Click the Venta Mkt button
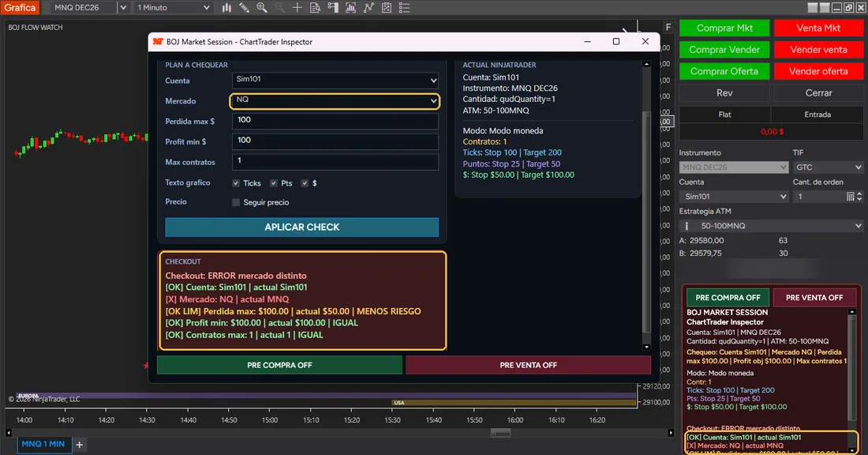The height and width of the screenshot is (455, 868). pyautogui.click(x=818, y=28)
